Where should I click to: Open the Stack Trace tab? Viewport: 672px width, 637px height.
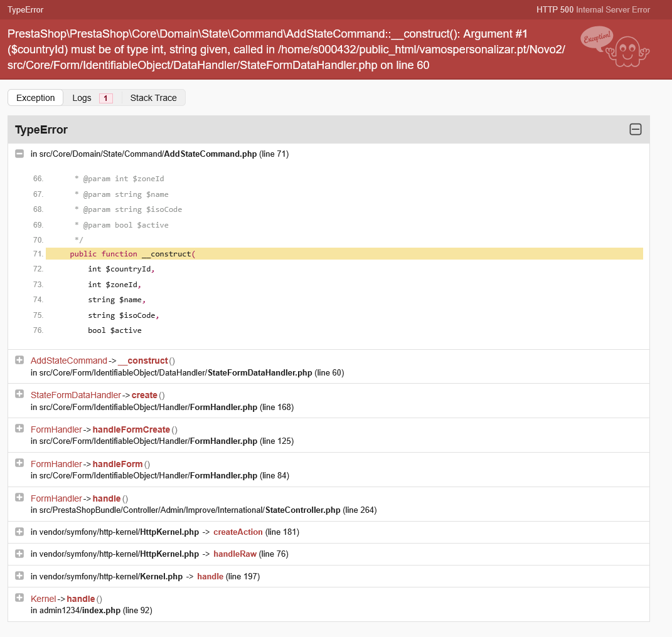coord(154,98)
